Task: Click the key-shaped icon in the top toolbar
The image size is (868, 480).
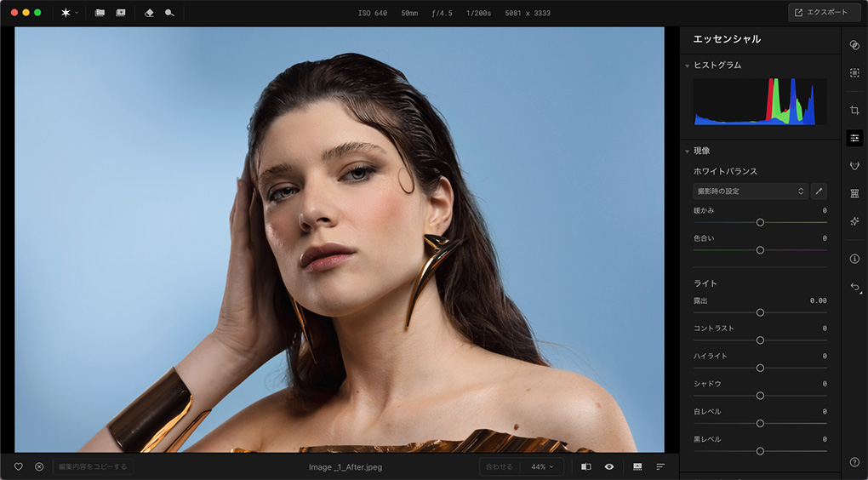Action: (x=169, y=12)
